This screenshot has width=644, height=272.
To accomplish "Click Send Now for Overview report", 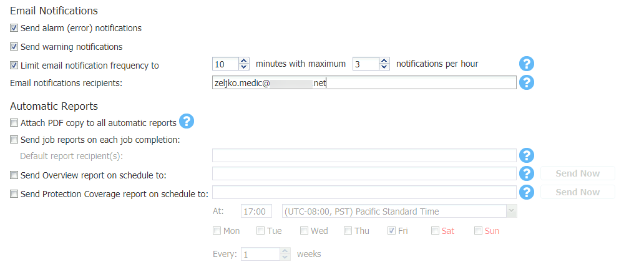I will click(577, 173).
